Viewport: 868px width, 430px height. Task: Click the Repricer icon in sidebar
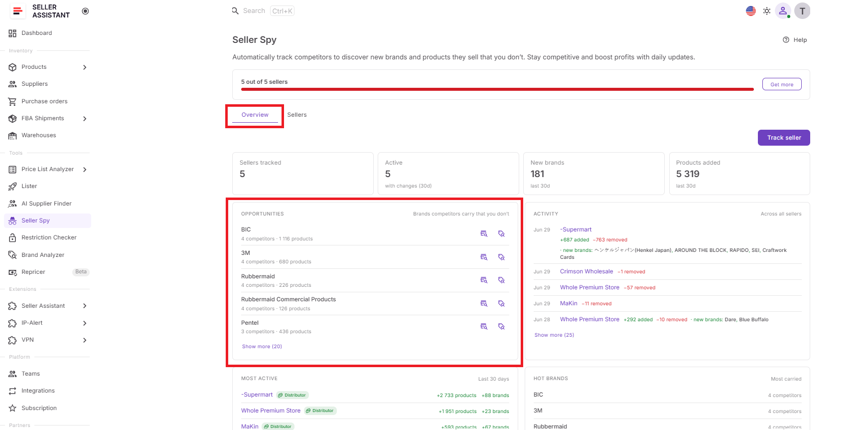coord(12,272)
